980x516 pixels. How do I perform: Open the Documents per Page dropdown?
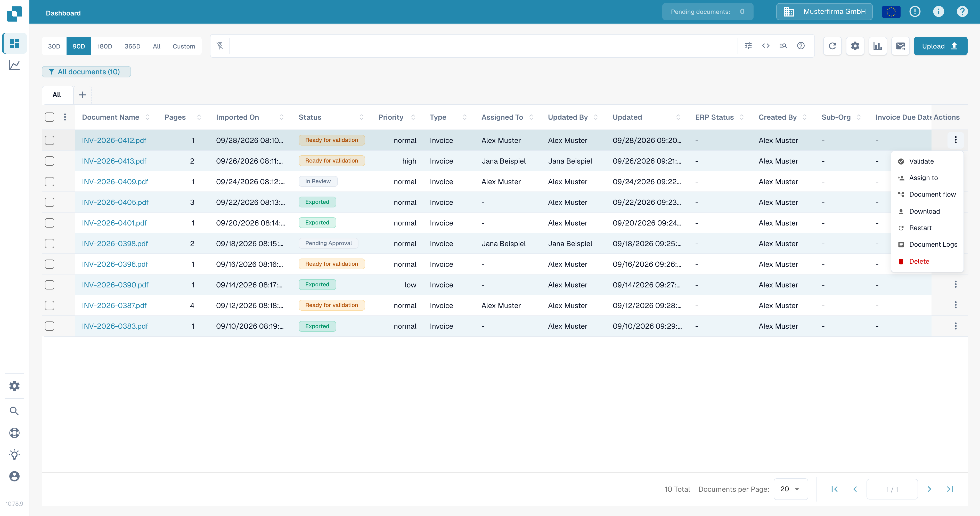click(x=790, y=489)
